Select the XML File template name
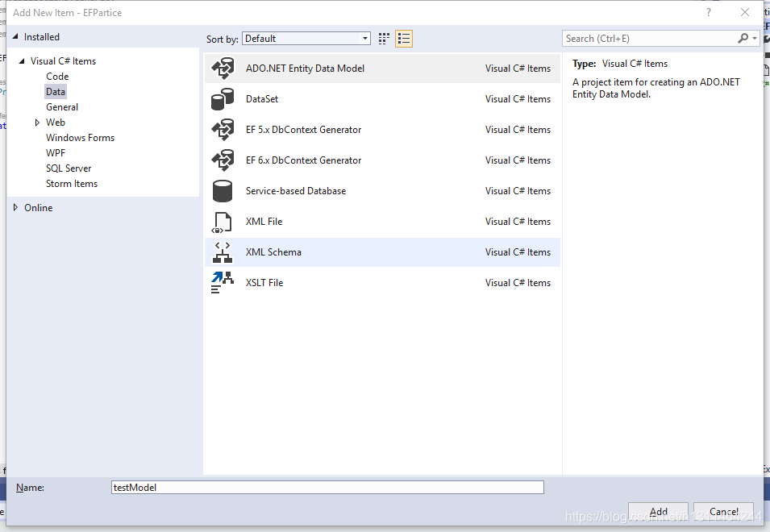 pyautogui.click(x=264, y=222)
